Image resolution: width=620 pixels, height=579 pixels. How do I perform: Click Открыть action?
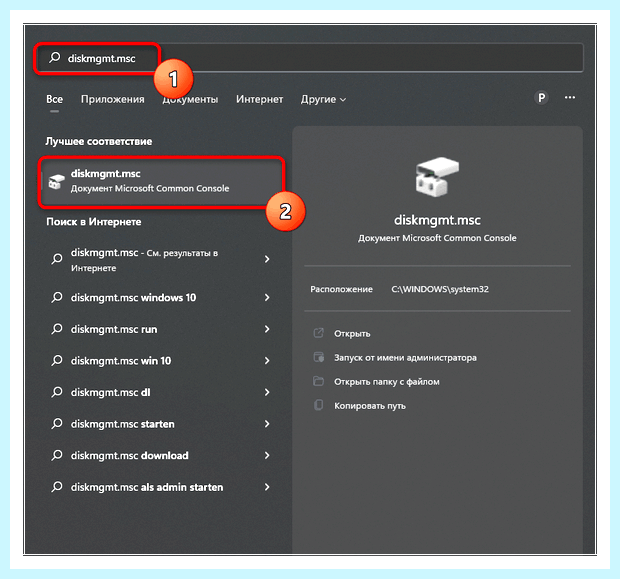[x=352, y=334]
